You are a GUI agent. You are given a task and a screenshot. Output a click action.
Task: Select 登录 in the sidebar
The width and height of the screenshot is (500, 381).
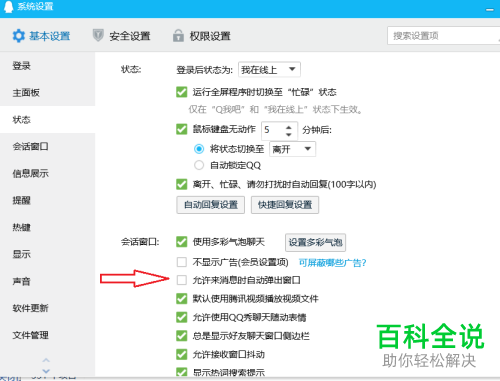coord(47,66)
